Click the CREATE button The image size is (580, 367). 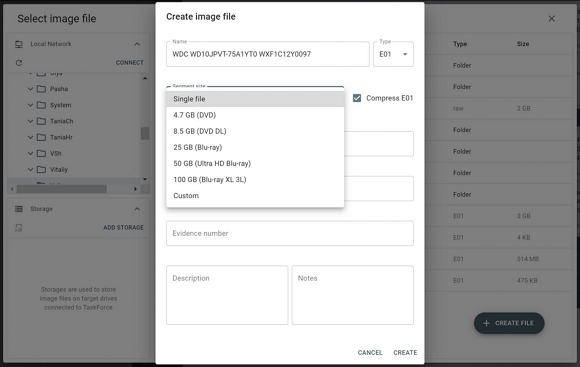point(405,353)
